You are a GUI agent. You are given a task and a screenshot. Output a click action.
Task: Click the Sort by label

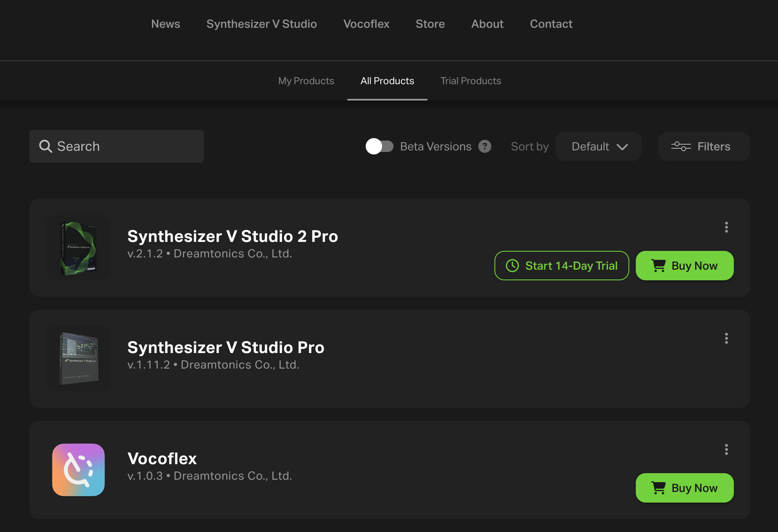click(x=530, y=146)
